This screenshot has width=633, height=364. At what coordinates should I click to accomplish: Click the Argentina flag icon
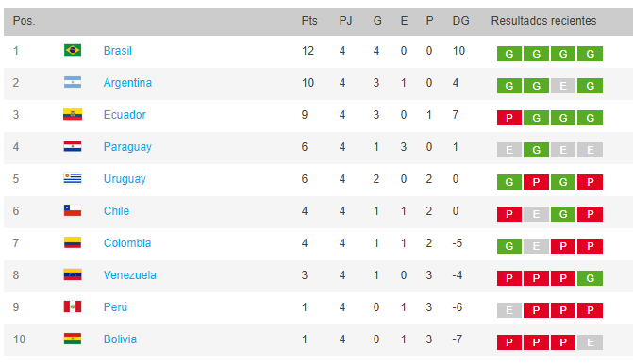pos(73,82)
